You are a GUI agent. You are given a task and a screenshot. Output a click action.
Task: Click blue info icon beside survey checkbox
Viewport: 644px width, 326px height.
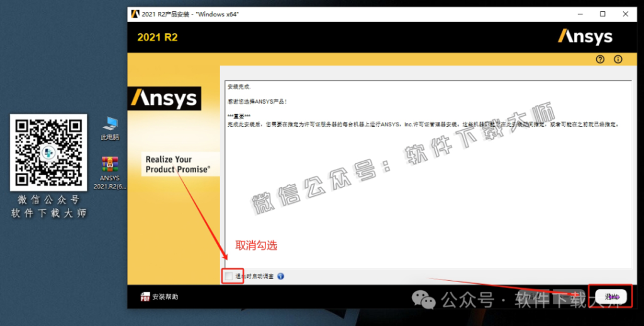280,276
